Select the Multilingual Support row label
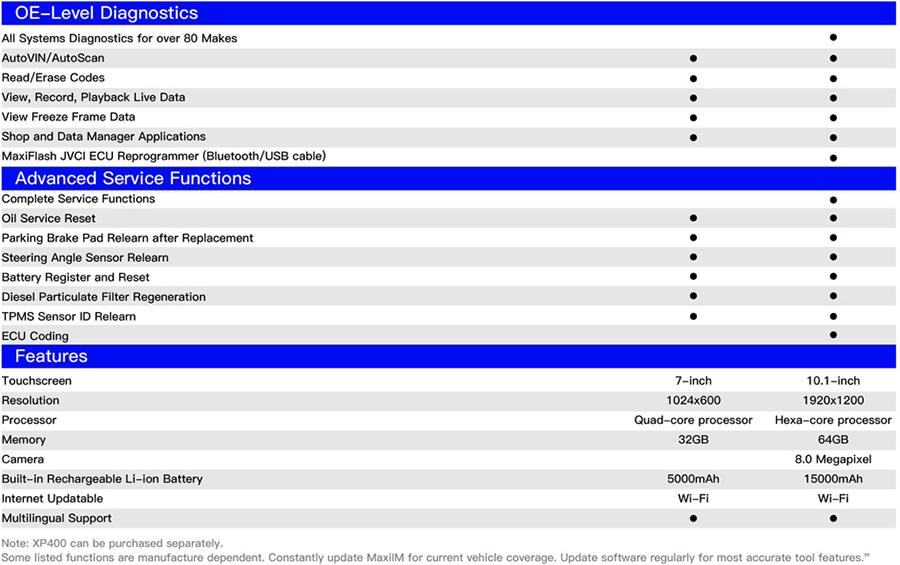The image size is (900, 565). pyautogui.click(x=56, y=518)
